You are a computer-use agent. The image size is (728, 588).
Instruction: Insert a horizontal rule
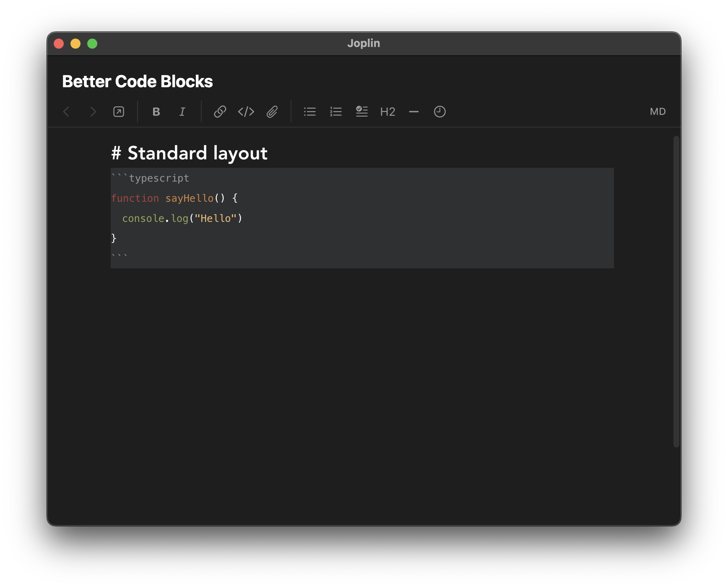414,112
